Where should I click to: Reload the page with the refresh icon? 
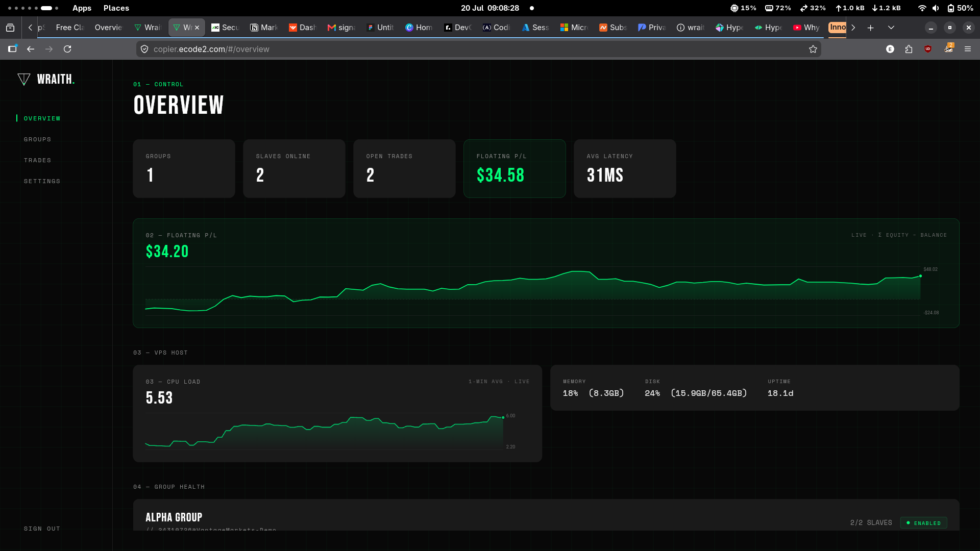tap(67, 49)
